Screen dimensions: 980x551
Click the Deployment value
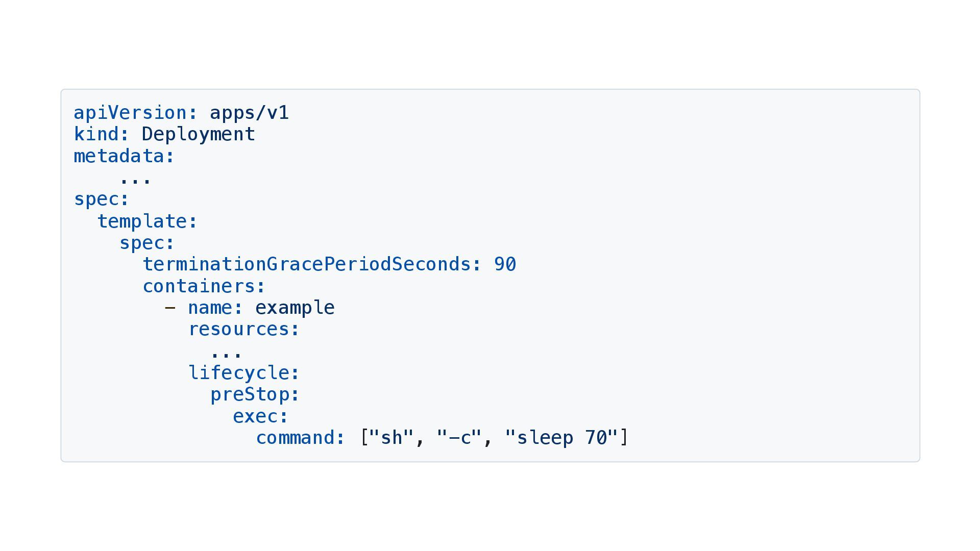[198, 134]
